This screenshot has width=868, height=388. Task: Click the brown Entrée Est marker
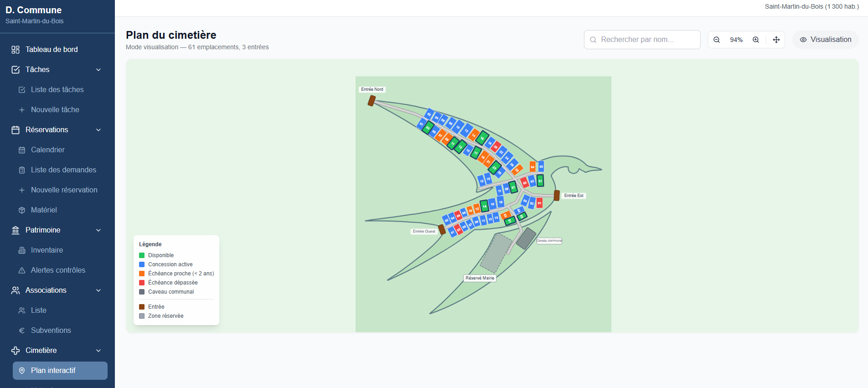tap(557, 196)
